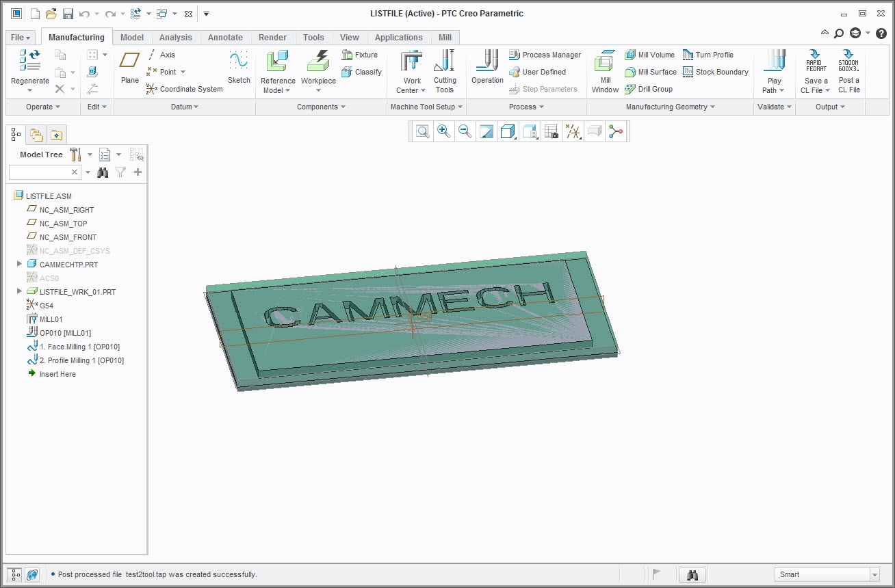Click the Turn Profile tool

coord(708,55)
